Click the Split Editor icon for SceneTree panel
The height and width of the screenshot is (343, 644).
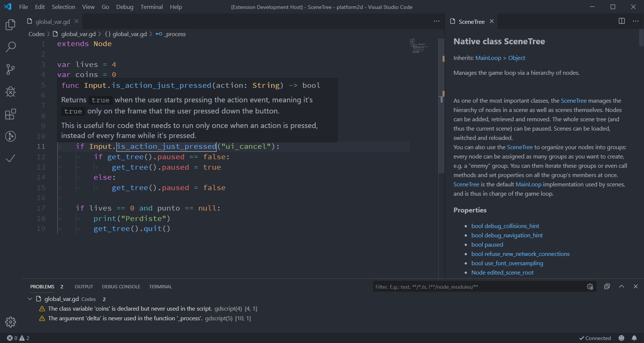[621, 21]
